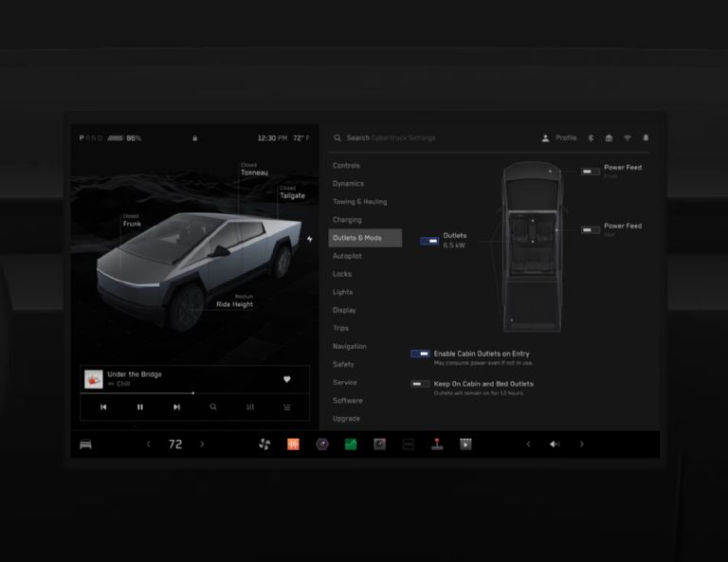The width and height of the screenshot is (728, 562).
Task: Open the theater video player app
Action: pyautogui.click(x=465, y=444)
